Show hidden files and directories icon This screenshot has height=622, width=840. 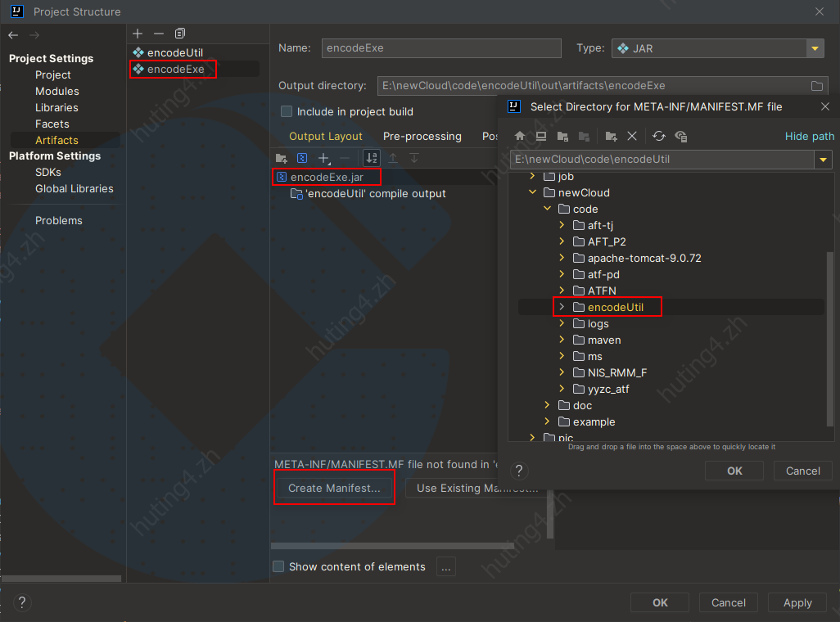click(681, 136)
